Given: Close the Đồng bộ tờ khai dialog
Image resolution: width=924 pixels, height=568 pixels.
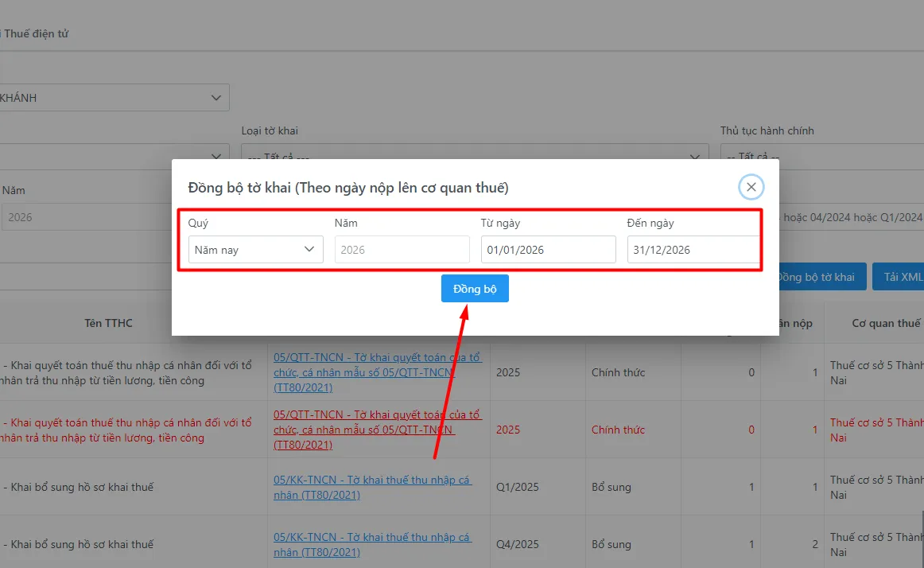Looking at the screenshot, I should click(751, 187).
